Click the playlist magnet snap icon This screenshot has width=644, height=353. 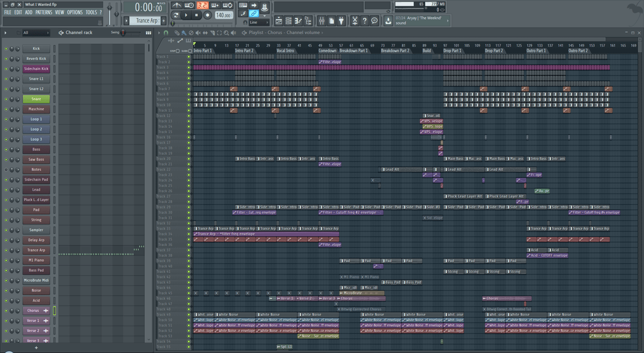pos(166,33)
